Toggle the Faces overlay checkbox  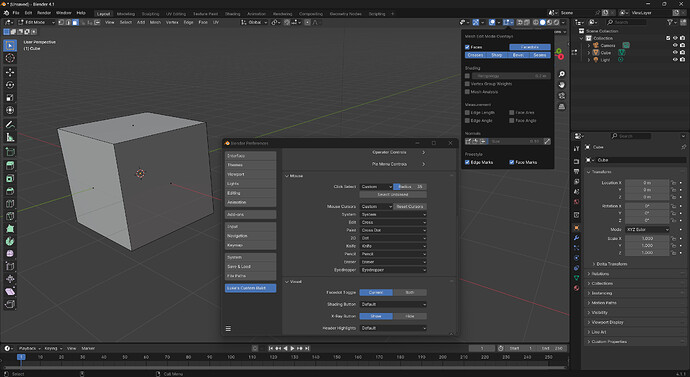click(467, 47)
